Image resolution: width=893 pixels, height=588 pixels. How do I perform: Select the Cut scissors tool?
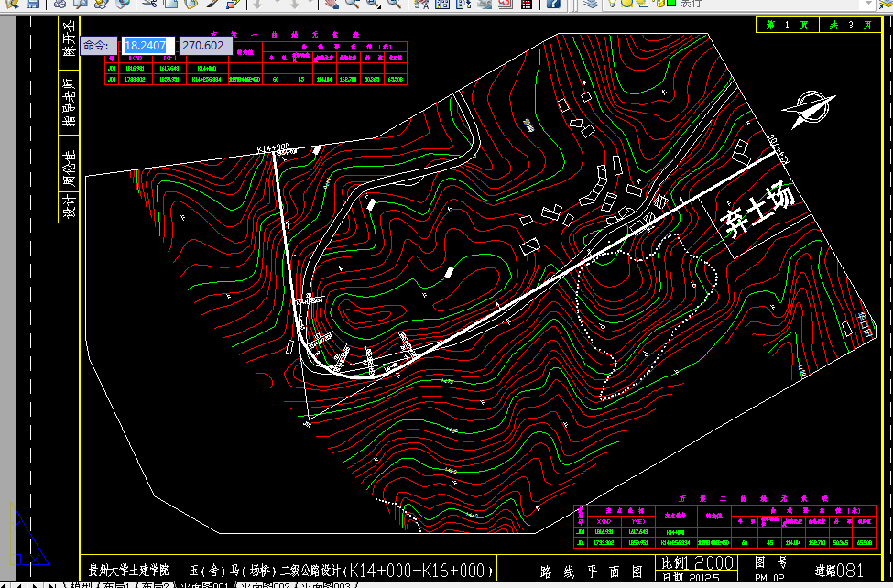(x=149, y=4)
